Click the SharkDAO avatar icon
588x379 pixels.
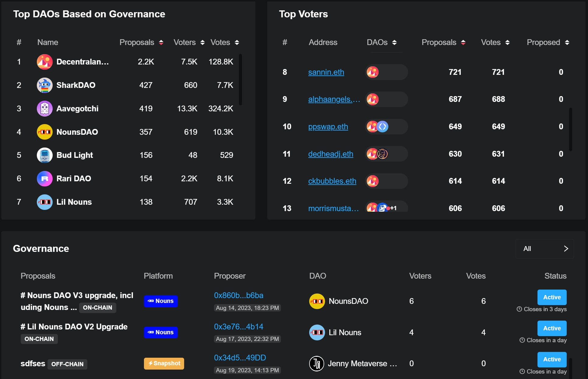[x=44, y=85]
